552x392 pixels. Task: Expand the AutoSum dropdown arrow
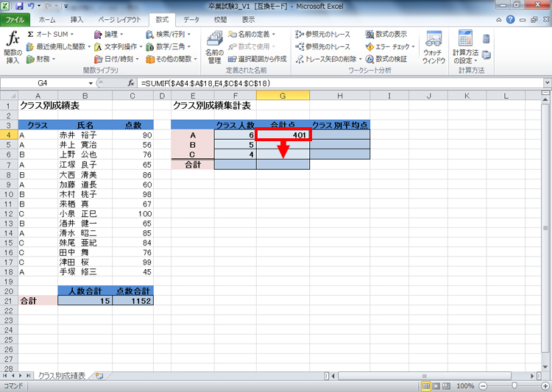coord(72,34)
